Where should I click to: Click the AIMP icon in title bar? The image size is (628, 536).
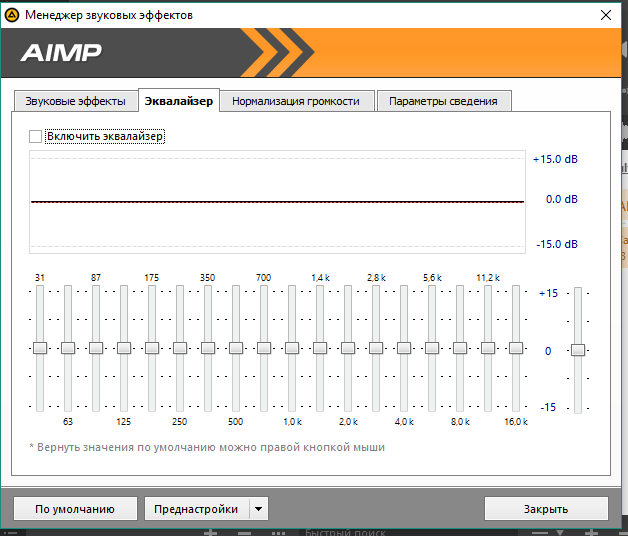click(x=12, y=15)
